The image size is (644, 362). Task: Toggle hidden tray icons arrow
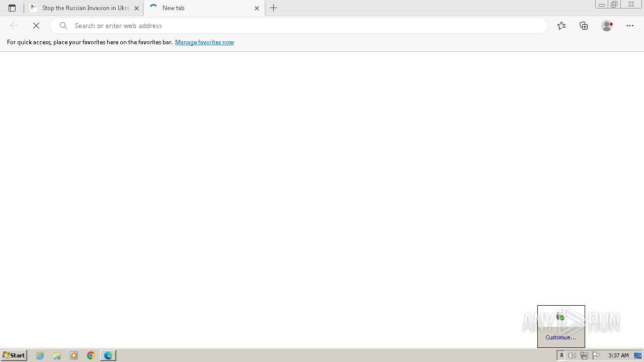(561, 355)
